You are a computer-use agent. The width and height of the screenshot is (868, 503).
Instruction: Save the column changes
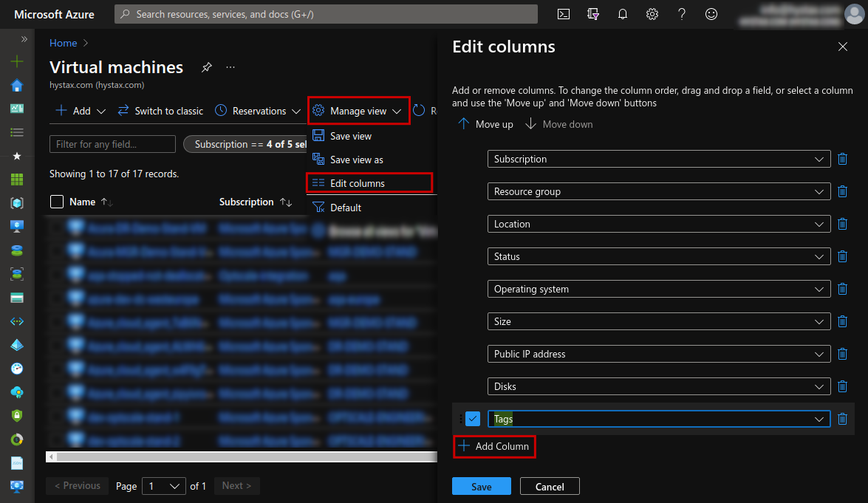click(x=482, y=487)
